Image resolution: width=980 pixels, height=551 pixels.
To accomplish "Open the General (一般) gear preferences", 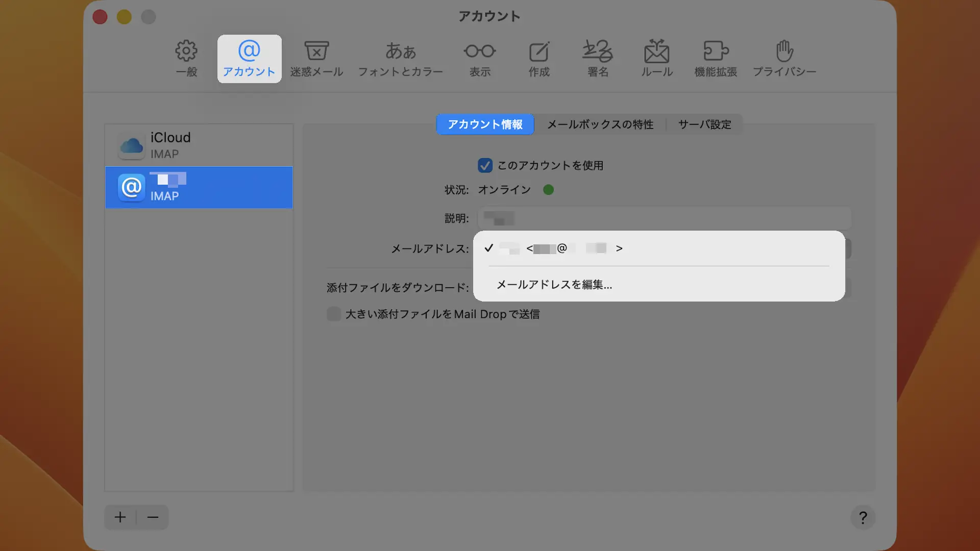I will 186,58.
